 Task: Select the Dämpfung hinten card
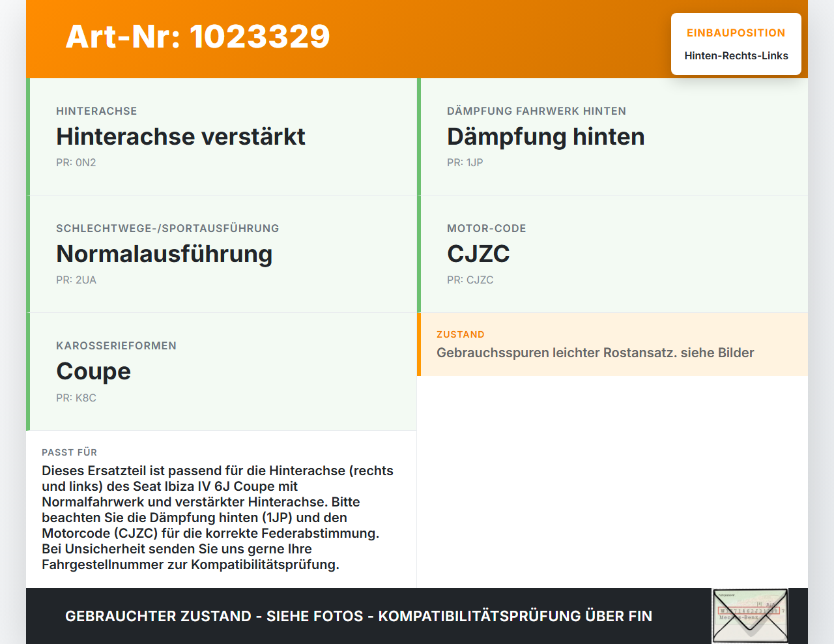click(612, 137)
